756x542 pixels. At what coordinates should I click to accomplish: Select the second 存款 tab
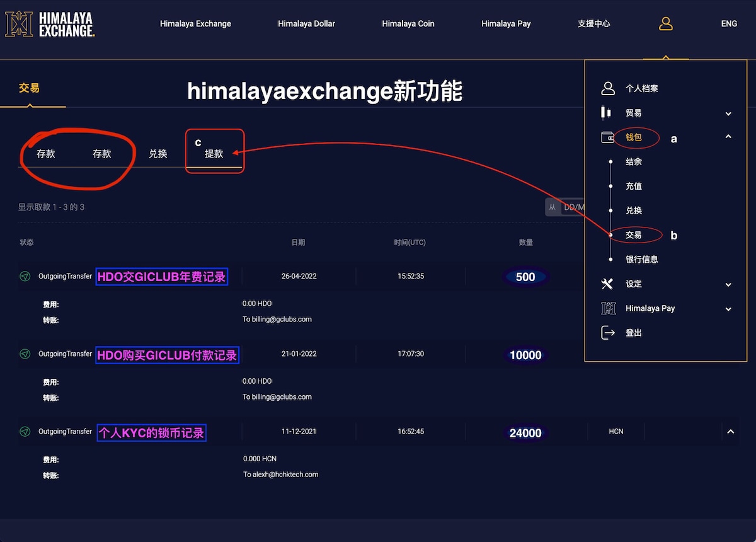[102, 154]
